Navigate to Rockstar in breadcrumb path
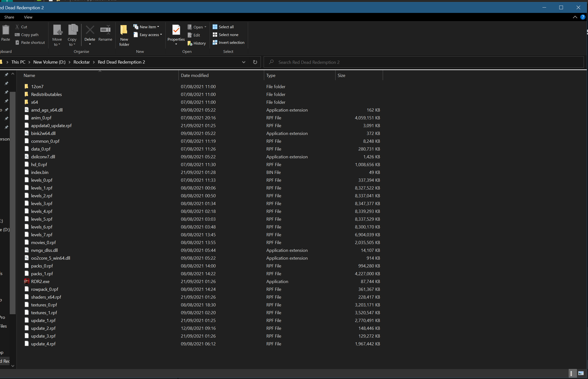Image resolution: width=588 pixels, height=379 pixels. coord(81,62)
